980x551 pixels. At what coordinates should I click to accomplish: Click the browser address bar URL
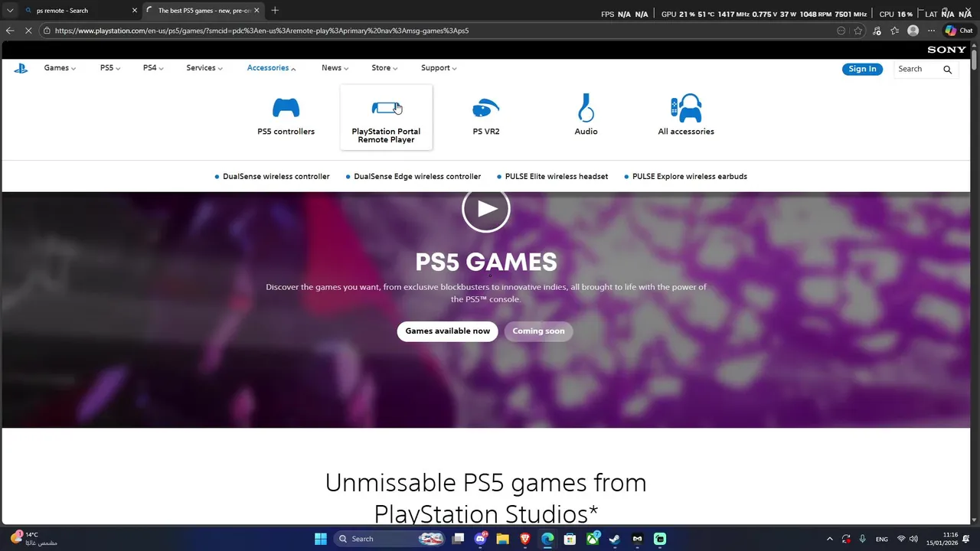[x=262, y=31]
